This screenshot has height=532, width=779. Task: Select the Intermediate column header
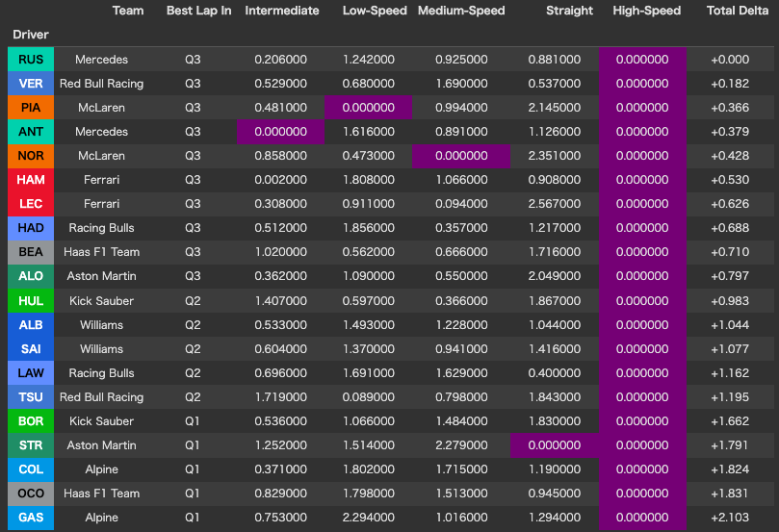281,11
